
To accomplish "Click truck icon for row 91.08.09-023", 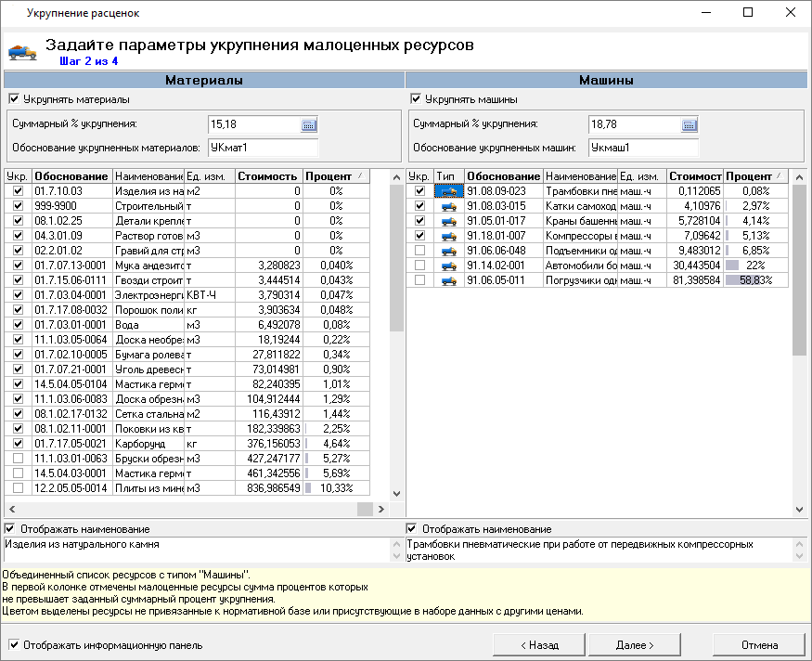I will (449, 191).
